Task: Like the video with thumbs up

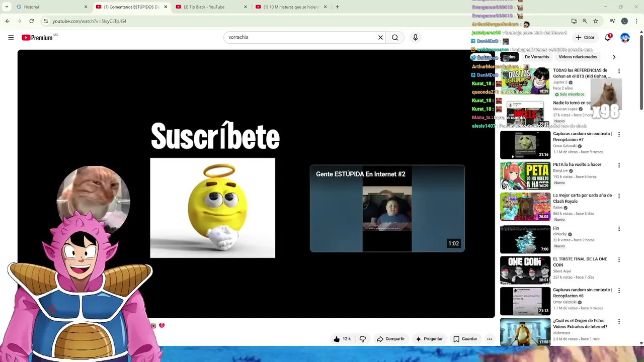Action: (342, 339)
